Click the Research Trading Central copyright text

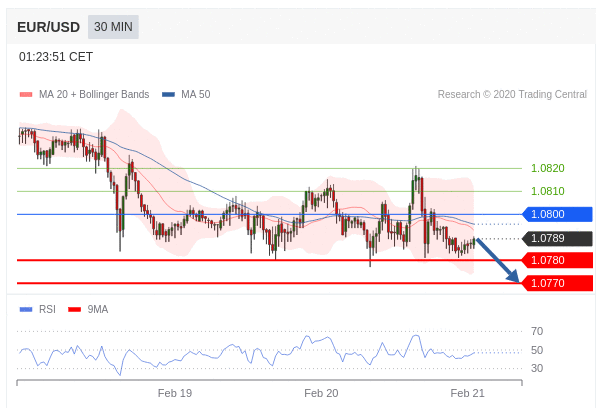pyautogui.click(x=512, y=94)
